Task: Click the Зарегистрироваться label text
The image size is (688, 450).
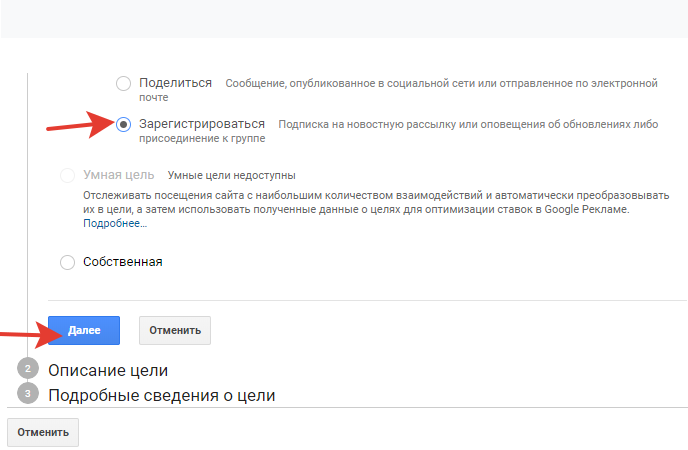Action: point(202,124)
